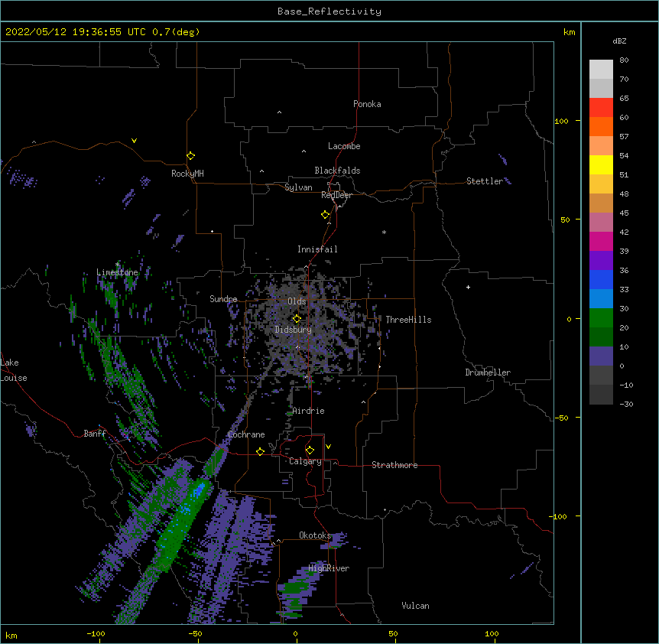Click the white asterisk marker east of Innisfail
Image resolution: width=659 pixels, height=644 pixels.
click(x=384, y=232)
